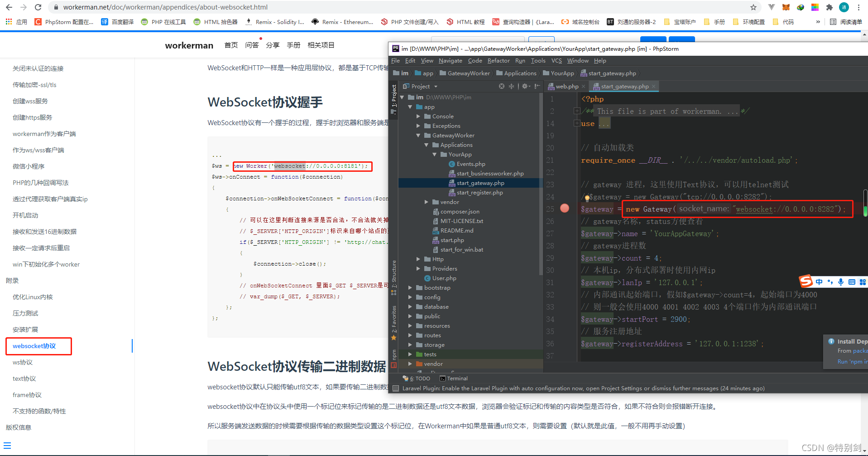Click the locate-in-project target icon in PhpStorm
This screenshot has width=868, height=456.
tap(501, 86)
